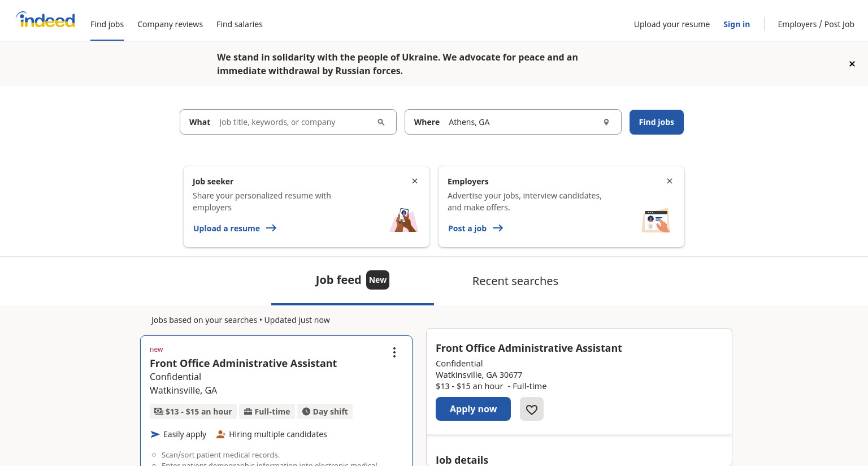The image size is (868, 466).
Task: Click the New badge beside Job feed
Action: (377, 280)
